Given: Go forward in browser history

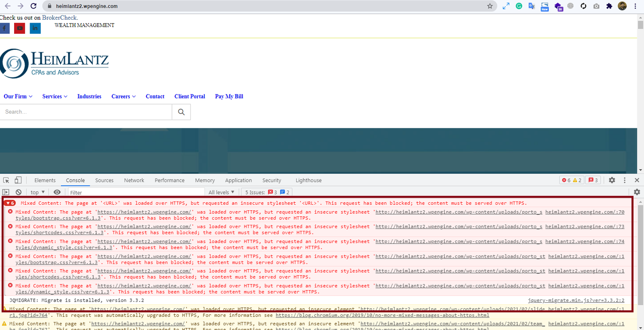Looking at the screenshot, I should coord(21,6).
